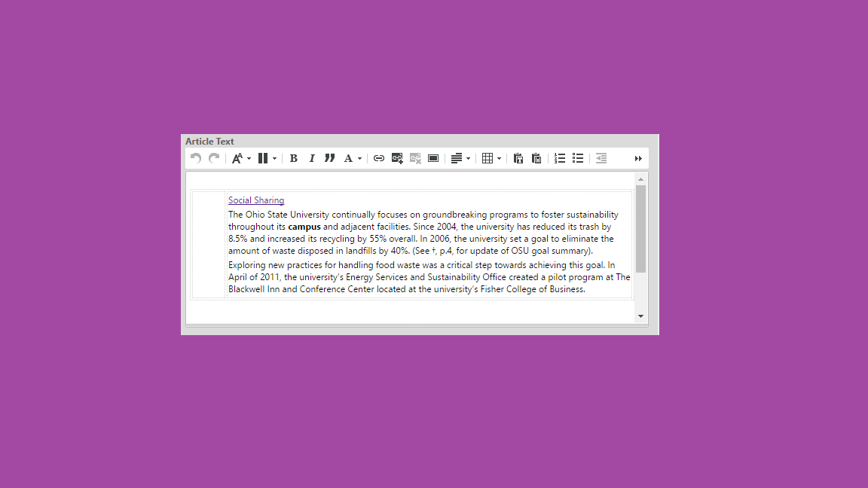Expand the text alignment dropdown

coord(460,158)
